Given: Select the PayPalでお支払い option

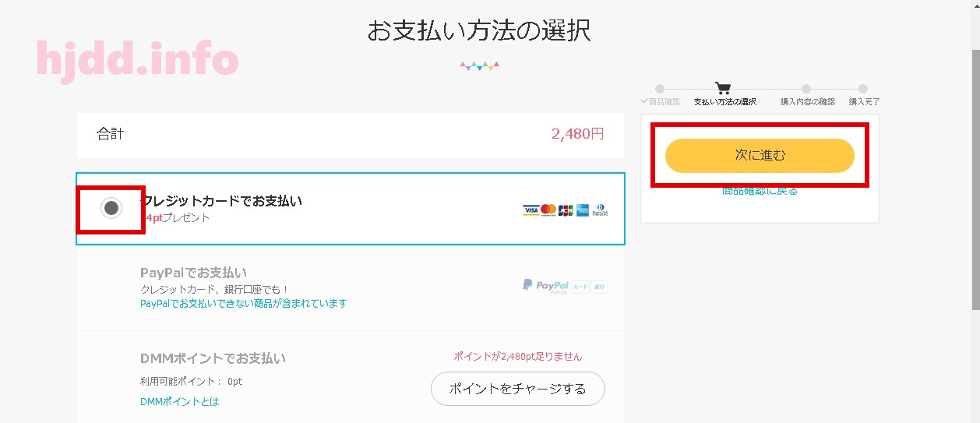Looking at the screenshot, I should (351, 288).
